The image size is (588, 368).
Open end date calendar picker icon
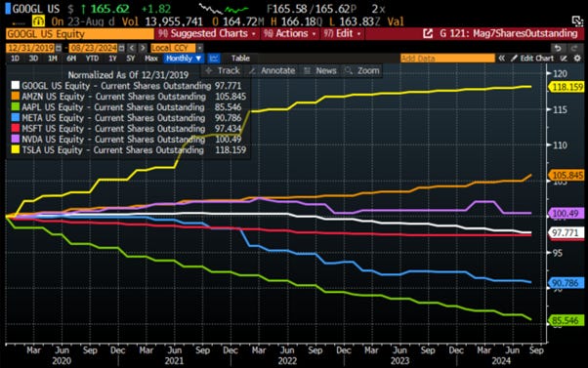point(121,48)
